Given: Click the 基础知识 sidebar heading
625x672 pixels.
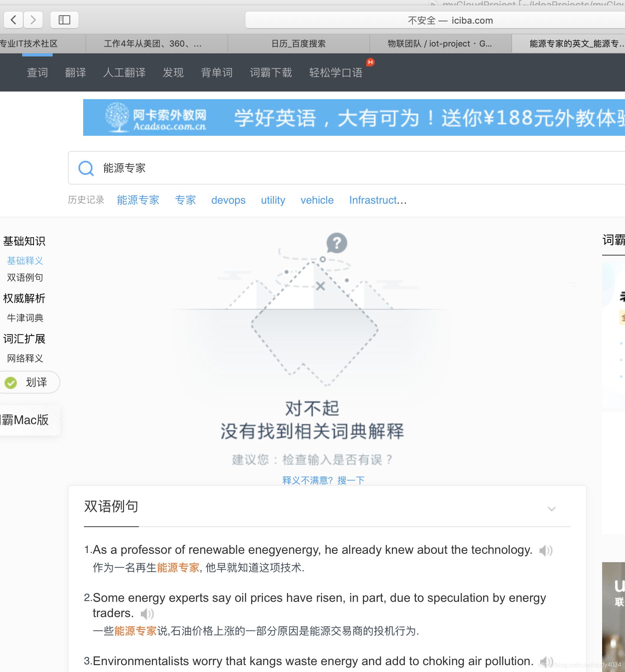Looking at the screenshot, I should click(x=24, y=241).
